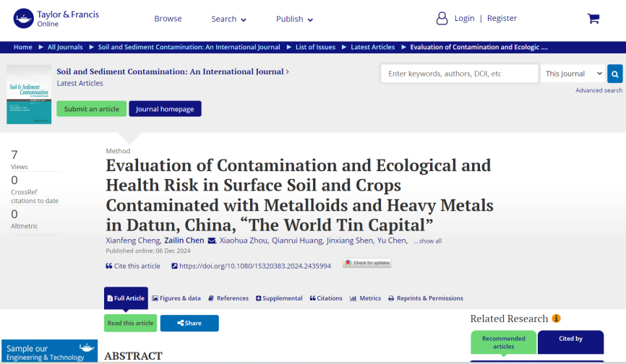Click the Journal homepage button

[x=165, y=109]
